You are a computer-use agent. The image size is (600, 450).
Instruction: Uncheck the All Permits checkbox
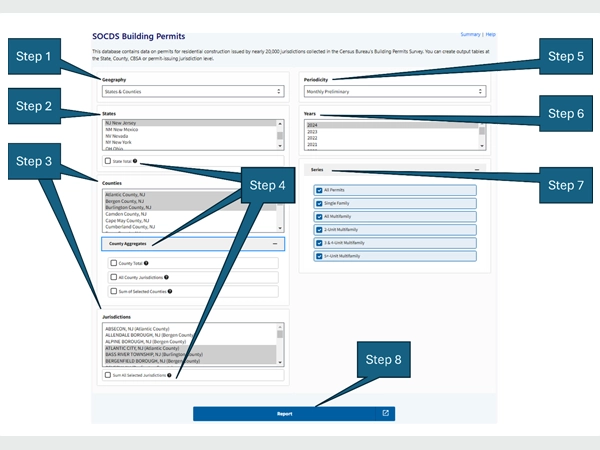[x=319, y=190]
